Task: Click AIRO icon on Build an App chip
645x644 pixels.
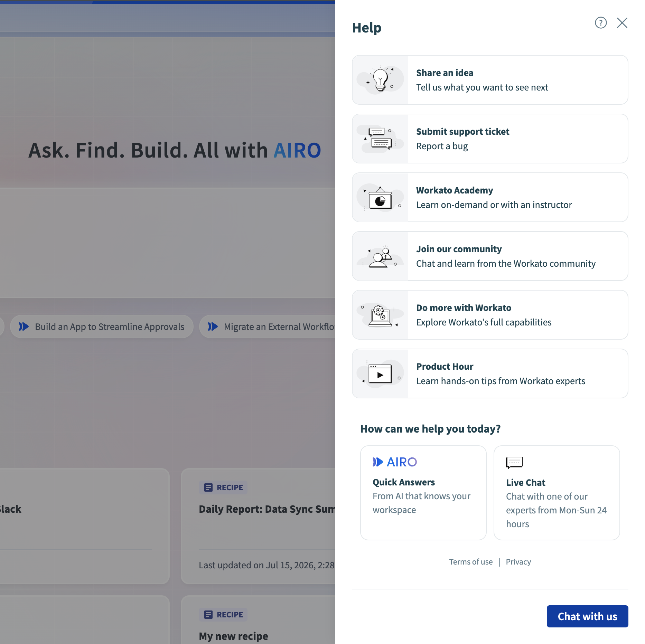Action: click(x=24, y=326)
